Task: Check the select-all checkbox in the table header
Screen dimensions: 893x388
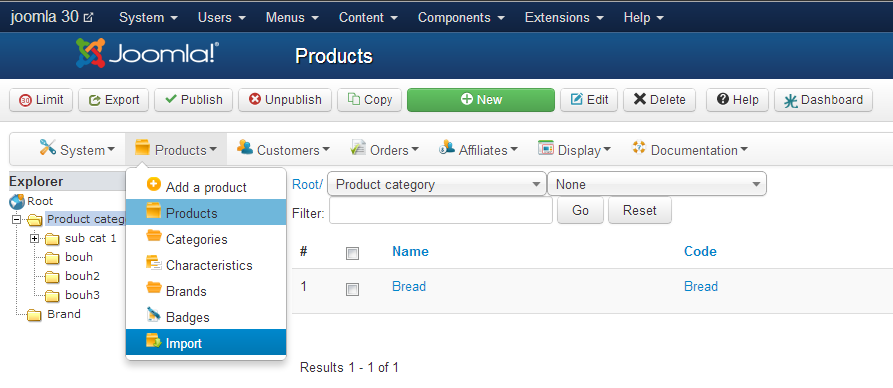Action: 353,254
